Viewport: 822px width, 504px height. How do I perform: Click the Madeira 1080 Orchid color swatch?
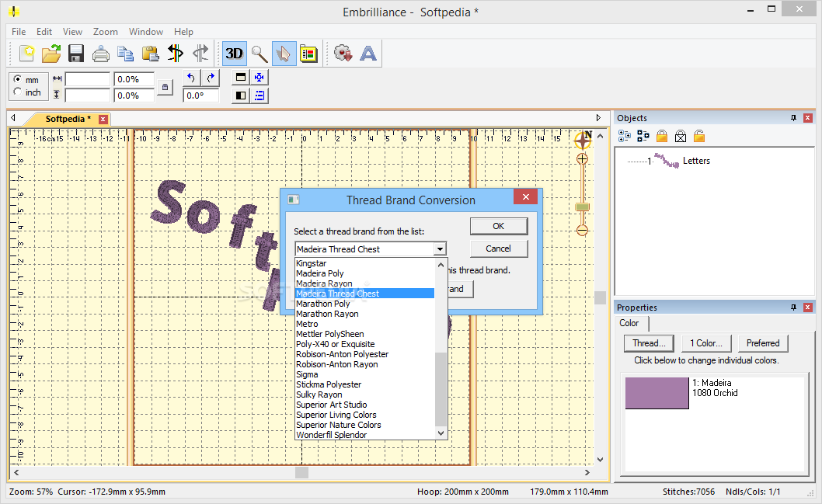click(x=657, y=393)
